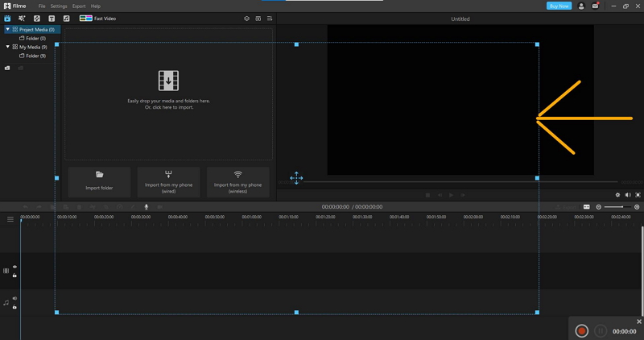This screenshot has width=644, height=340.
Task: Open the Text (T) icon tab
Action: (52, 19)
